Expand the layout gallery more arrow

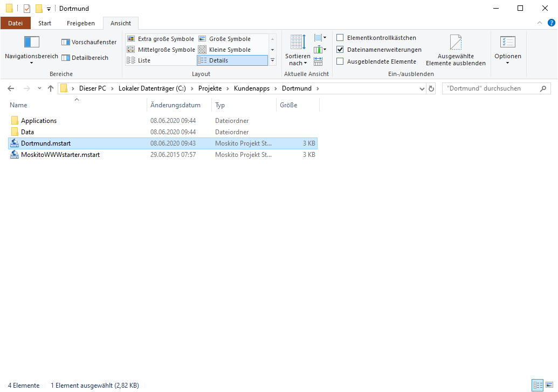(272, 60)
